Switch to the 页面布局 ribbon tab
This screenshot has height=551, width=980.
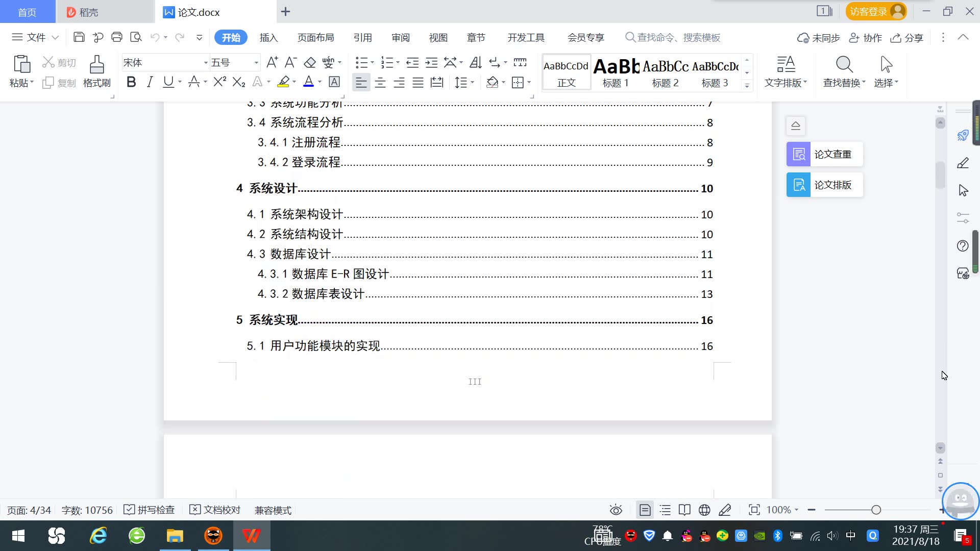coord(315,37)
